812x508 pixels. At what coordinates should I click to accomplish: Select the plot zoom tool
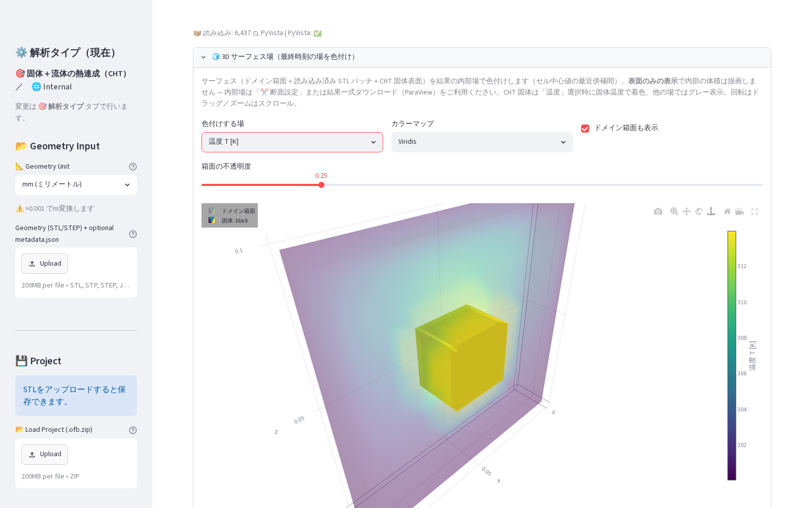coord(674,211)
